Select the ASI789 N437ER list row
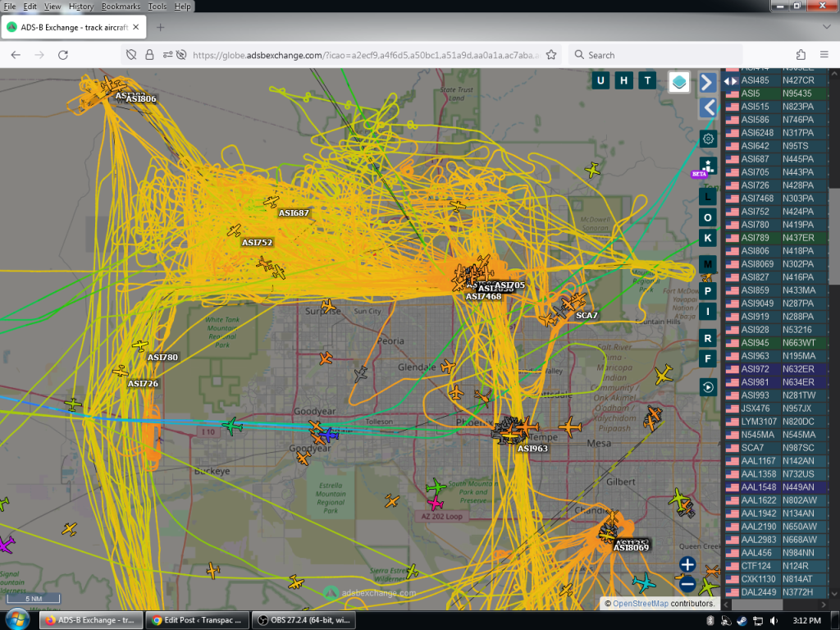This screenshot has height=630, width=840. point(776,238)
